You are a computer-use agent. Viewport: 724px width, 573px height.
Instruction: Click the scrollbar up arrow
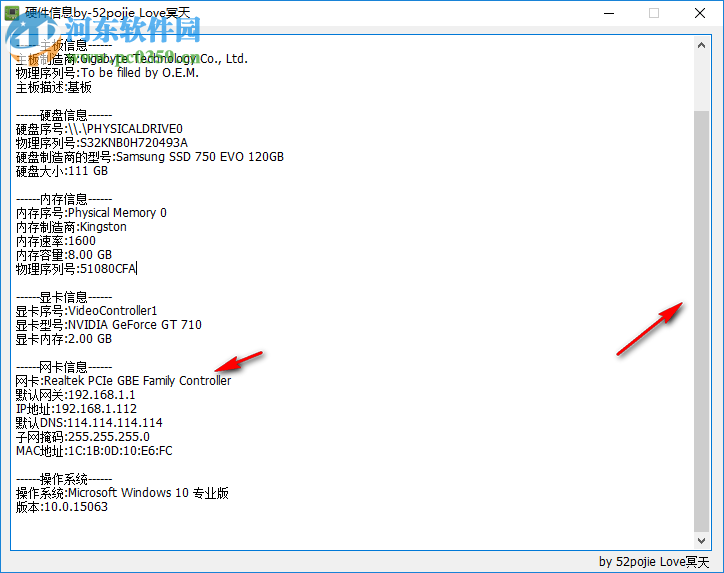(701, 45)
